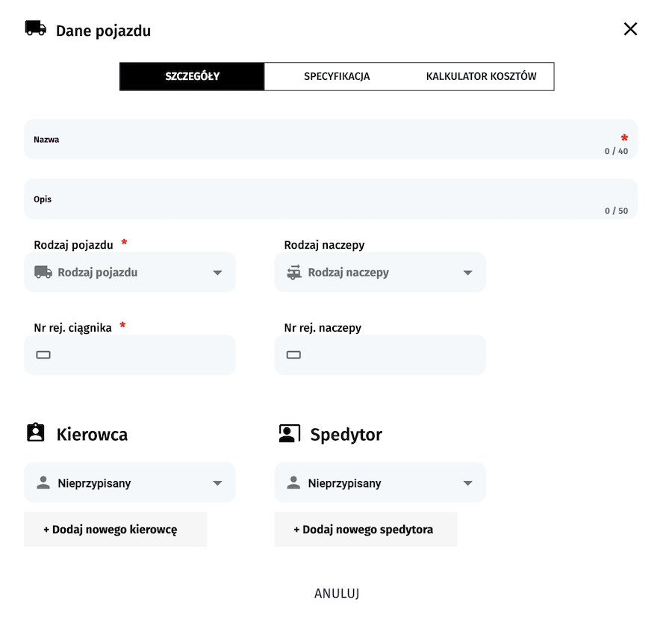The height and width of the screenshot is (623, 672).
Task: Open the Spedytor Nieprzypisany dropdown arrow
Action: [468, 483]
